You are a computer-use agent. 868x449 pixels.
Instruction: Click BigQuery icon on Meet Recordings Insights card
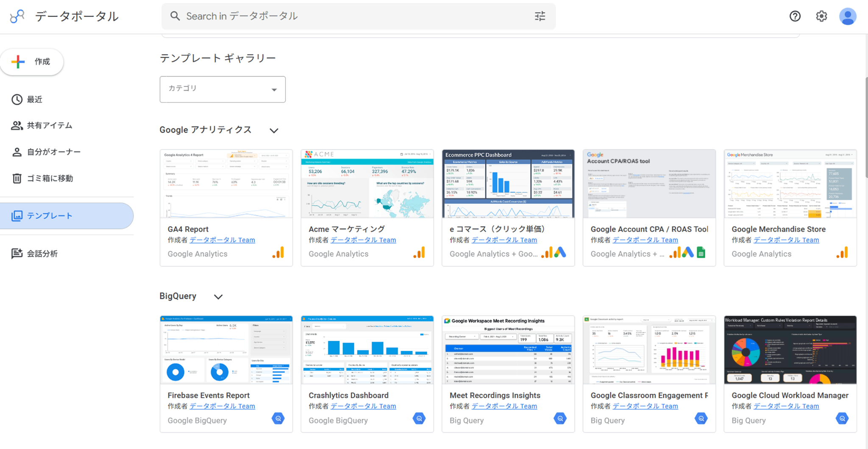click(560, 419)
